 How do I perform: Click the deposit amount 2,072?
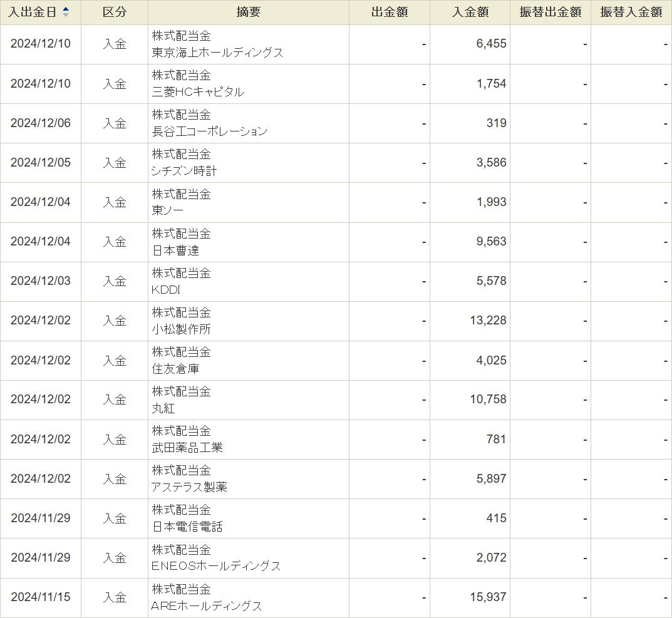[491, 557]
